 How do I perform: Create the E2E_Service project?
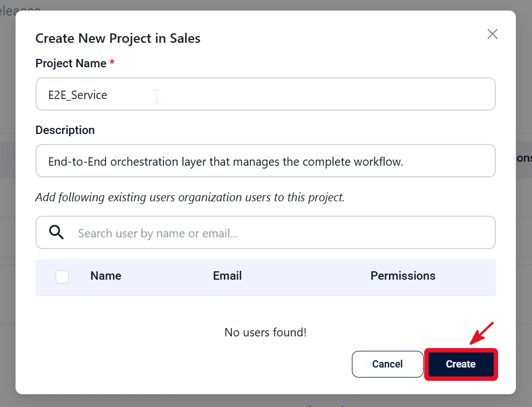pyautogui.click(x=461, y=364)
